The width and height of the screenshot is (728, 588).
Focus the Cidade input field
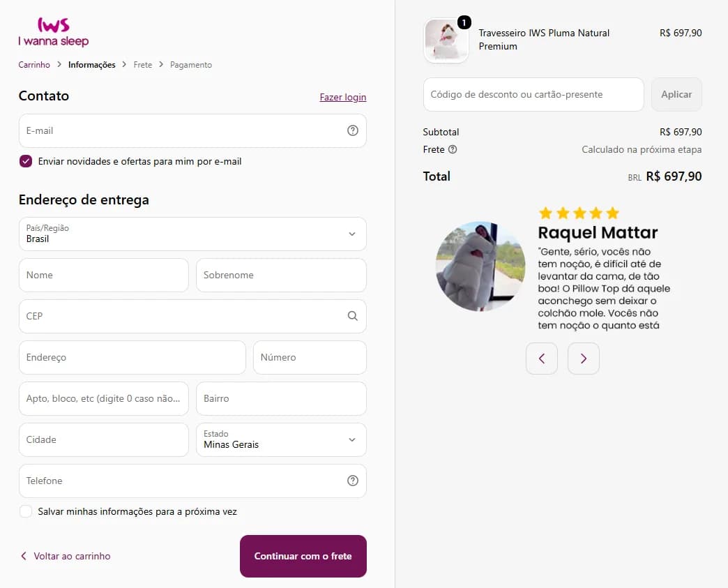click(104, 440)
